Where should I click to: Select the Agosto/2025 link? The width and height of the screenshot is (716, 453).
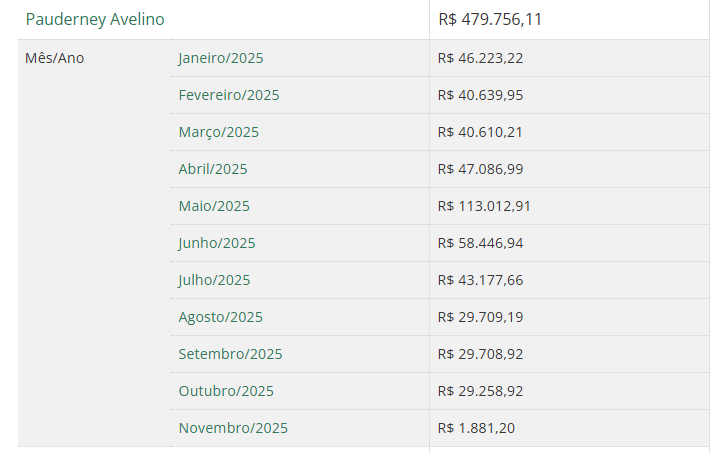tap(221, 317)
